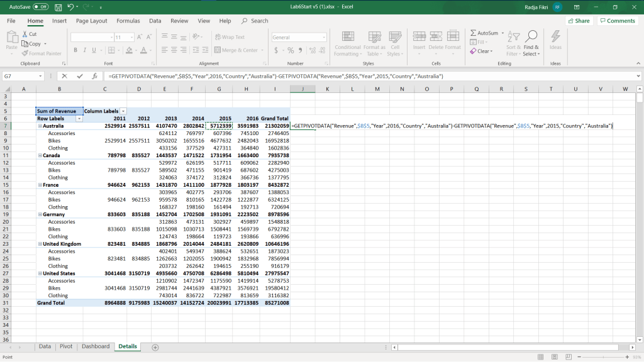Collapse the Canada pivot group
This screenshot has height=362, width=644.
39,155
